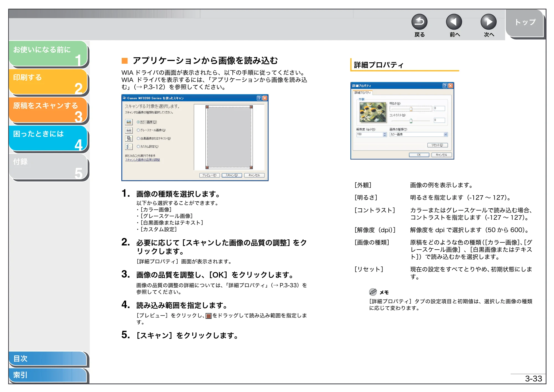The width and height of the screenshot is (554, 392).
Task: Click the コントラスト contrast slider
Action: click(x=411, y=121)
